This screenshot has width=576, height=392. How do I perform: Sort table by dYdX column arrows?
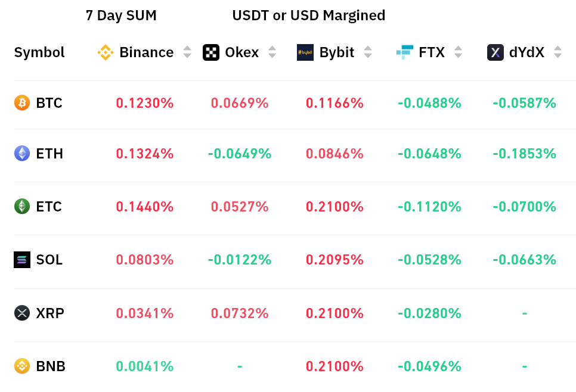558,52
